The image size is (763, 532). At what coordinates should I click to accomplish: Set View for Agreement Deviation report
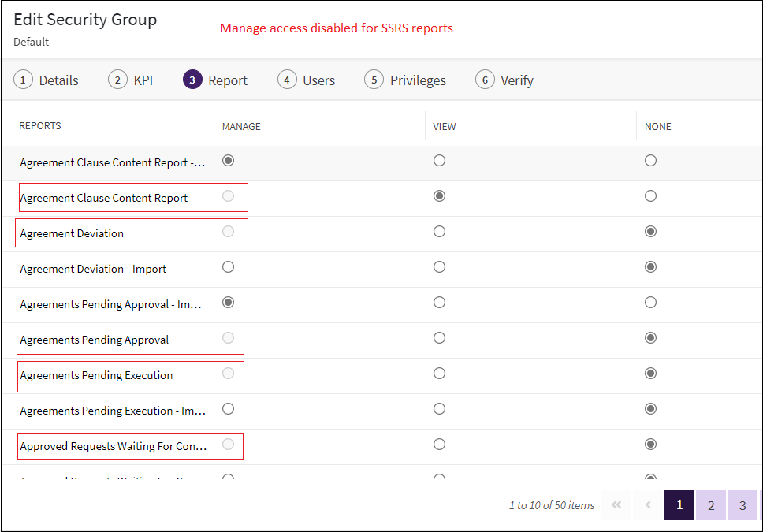tap(439, 232)
